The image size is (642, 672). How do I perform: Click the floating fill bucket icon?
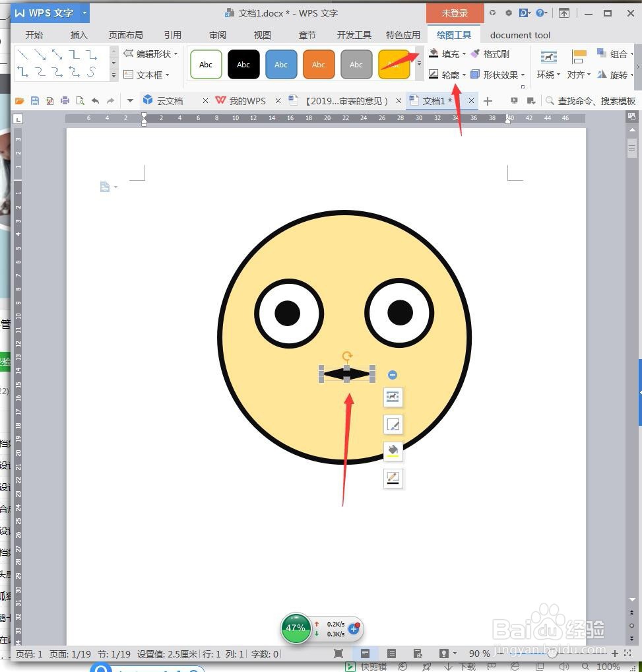[393, 451]
